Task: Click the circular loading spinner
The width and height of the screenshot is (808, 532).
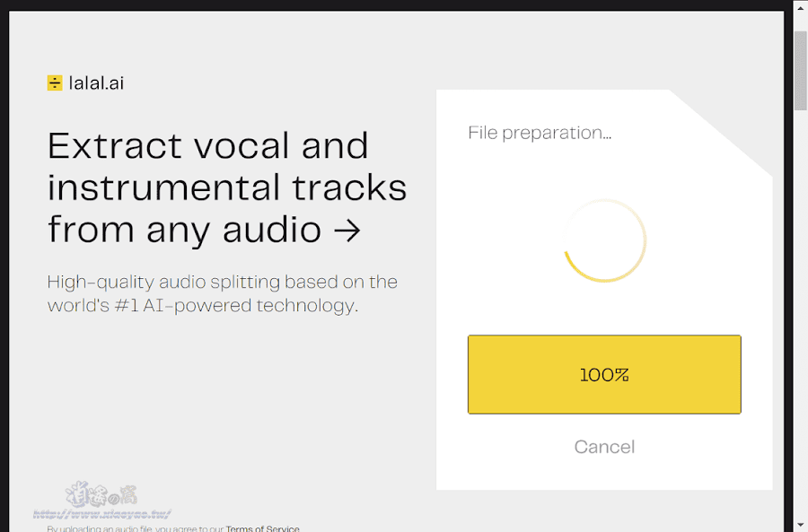Action: coord(604,240)
